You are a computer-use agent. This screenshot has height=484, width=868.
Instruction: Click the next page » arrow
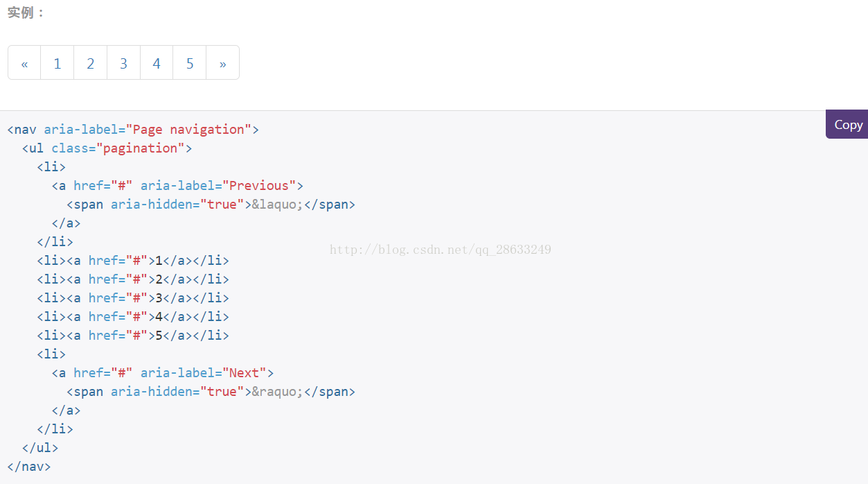click(x=223, y=63)
